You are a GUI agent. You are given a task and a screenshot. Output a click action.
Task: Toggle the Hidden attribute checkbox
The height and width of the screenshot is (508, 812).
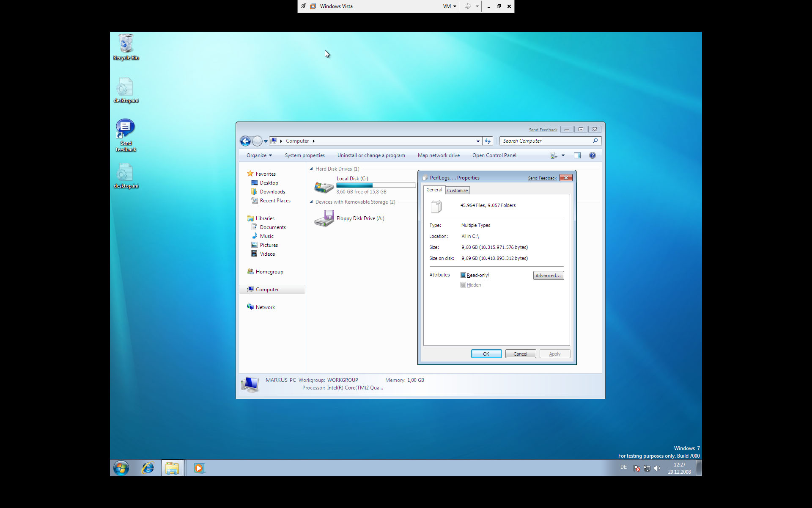tap(463, 285)
